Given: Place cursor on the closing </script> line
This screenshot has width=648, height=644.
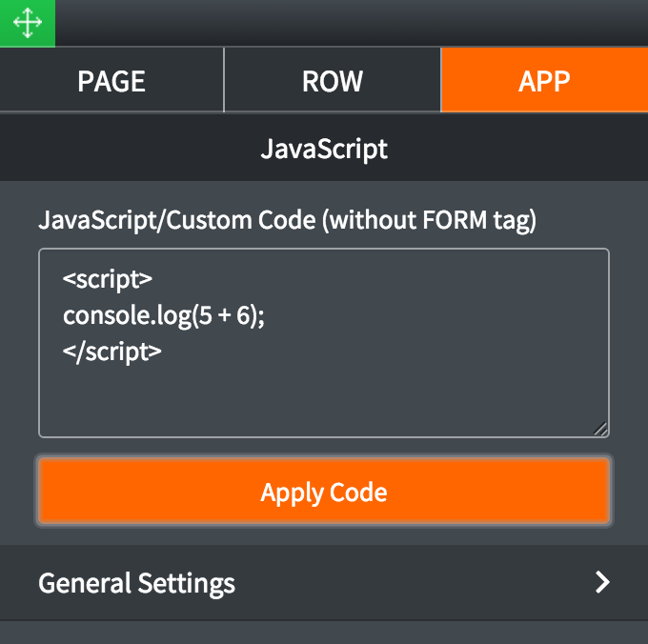Looking at the screenshot, I should (112, 351).
